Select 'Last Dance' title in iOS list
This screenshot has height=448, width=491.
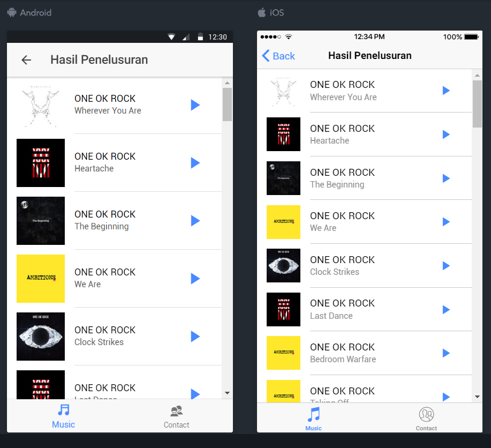click(x=331, y=316)
